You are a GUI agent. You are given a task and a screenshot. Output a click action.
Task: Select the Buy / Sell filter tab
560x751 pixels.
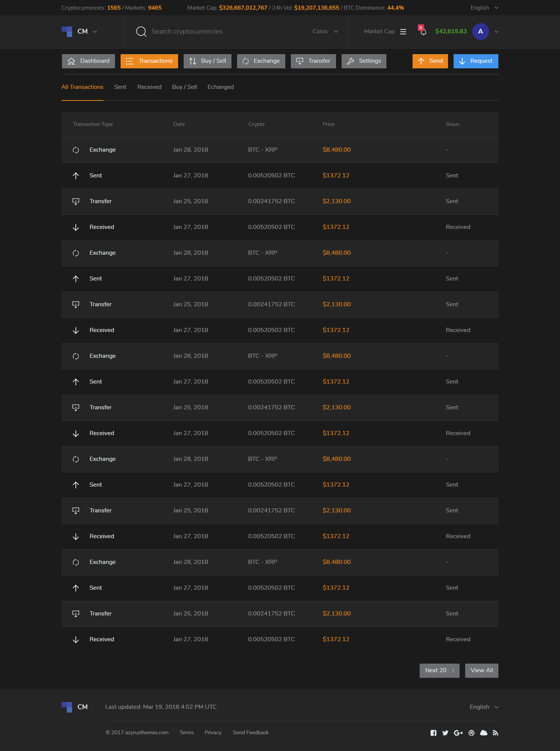(184, 87)
